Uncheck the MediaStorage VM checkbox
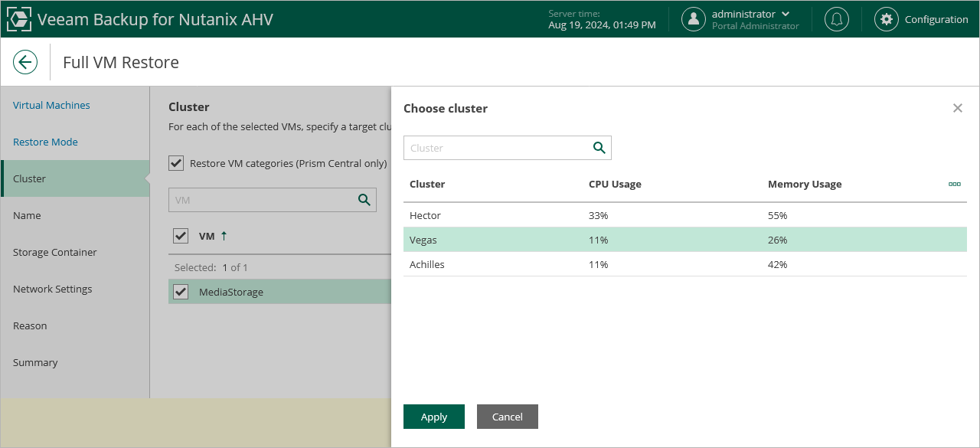Viewport: 980px width, 448px height. click(181, 292)
